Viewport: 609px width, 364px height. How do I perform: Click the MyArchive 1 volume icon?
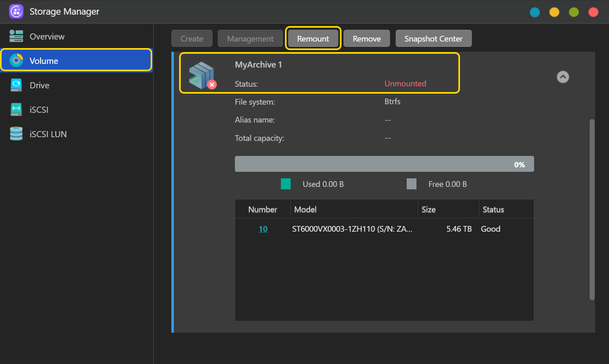pyautogui.click(x=202, y=76)
